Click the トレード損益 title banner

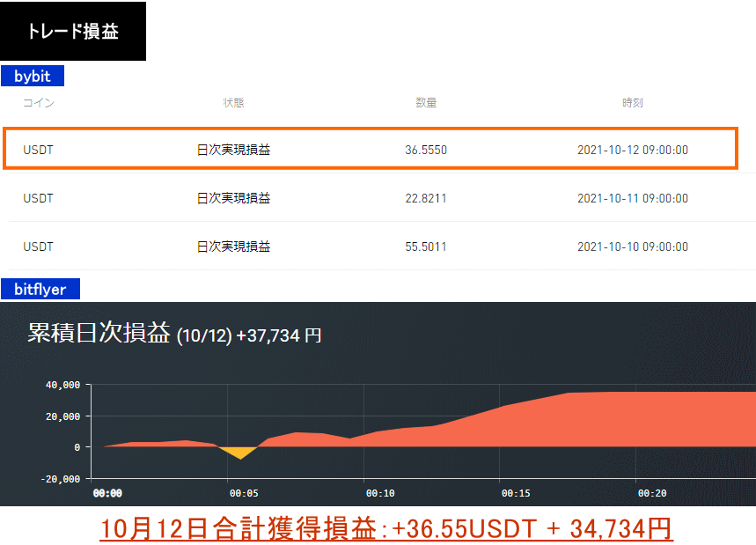click(73, 32)
